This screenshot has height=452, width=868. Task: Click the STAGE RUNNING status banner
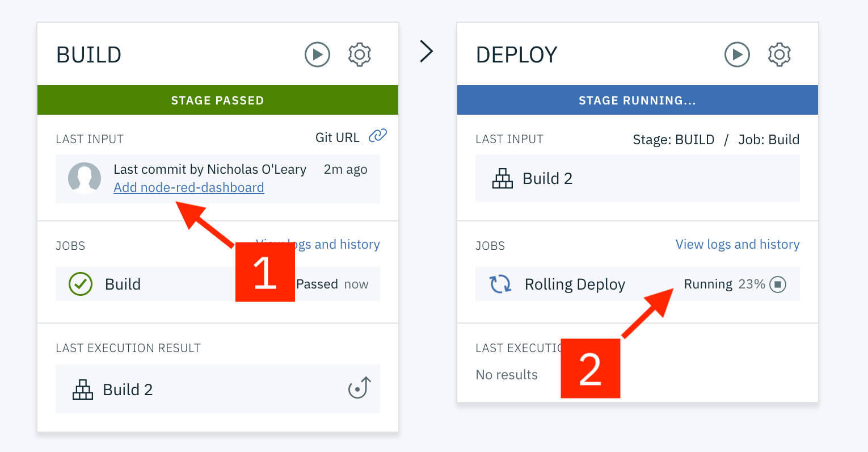point(637,101)
